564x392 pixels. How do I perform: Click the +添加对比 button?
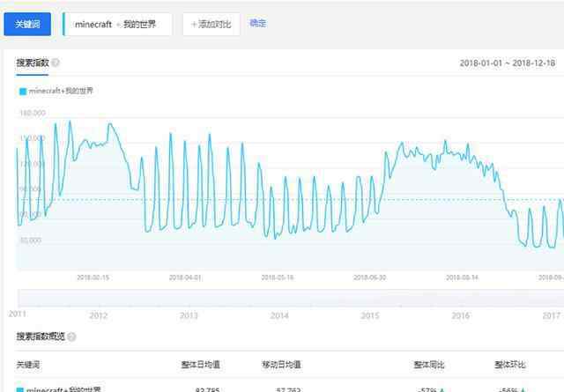click(211, 24)
